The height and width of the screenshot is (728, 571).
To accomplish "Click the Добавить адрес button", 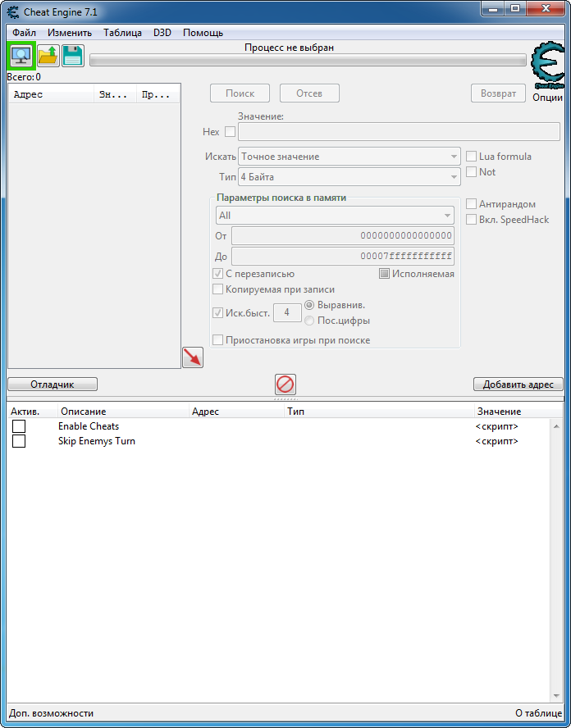I will point(518,384).
